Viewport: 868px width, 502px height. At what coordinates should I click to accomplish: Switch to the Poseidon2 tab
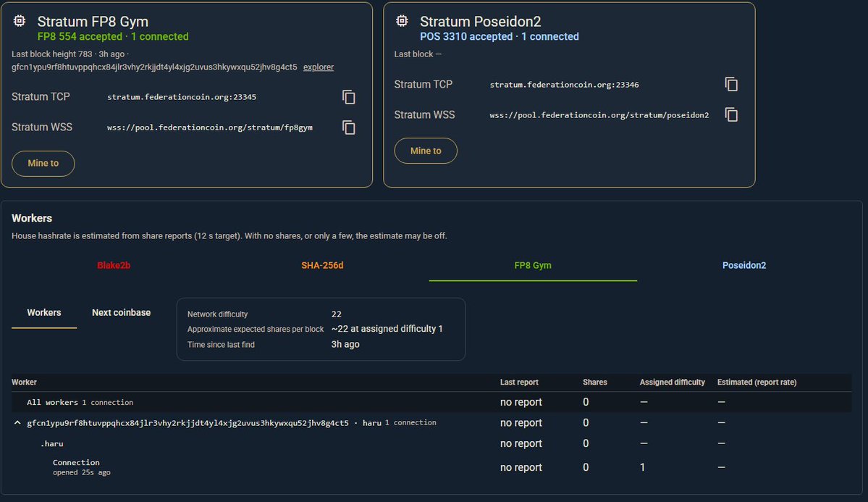[x=744, y=265]
